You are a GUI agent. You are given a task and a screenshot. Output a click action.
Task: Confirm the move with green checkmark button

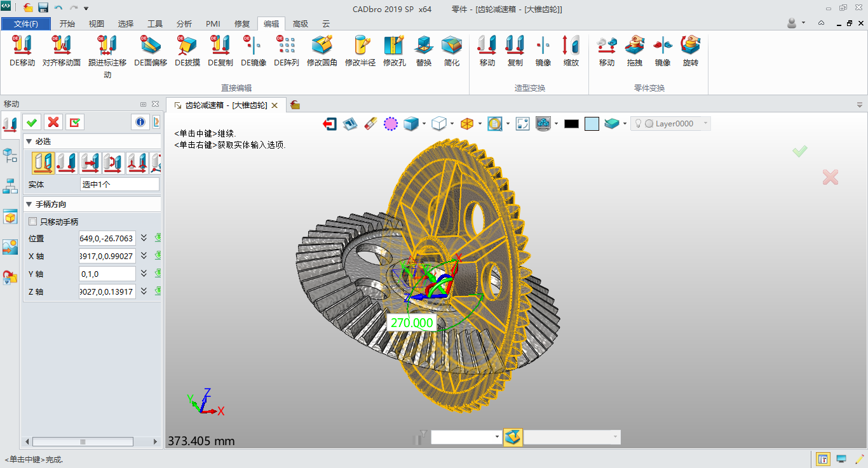[32, 122]
